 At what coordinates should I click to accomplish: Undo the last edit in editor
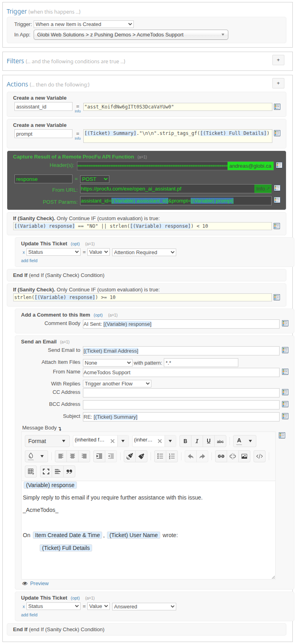coord(191,456)
